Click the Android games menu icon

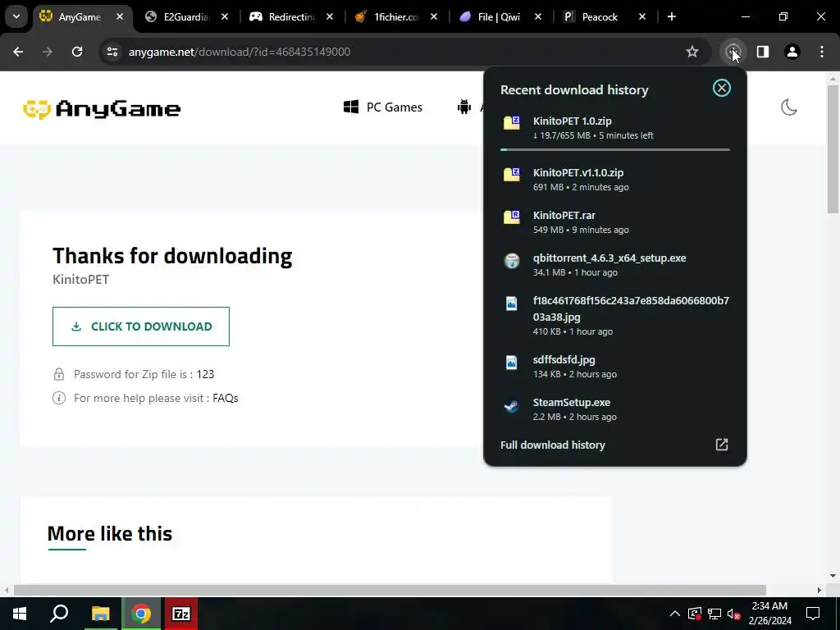464,107
